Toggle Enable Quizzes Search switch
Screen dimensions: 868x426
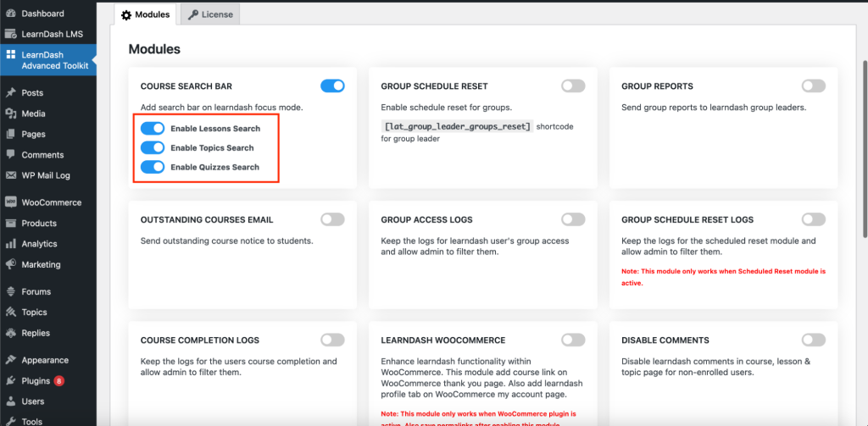tap(153, 167)
